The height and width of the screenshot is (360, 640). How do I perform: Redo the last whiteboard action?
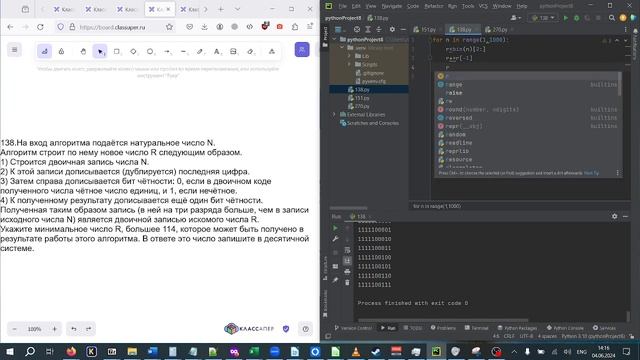[89, 329]
